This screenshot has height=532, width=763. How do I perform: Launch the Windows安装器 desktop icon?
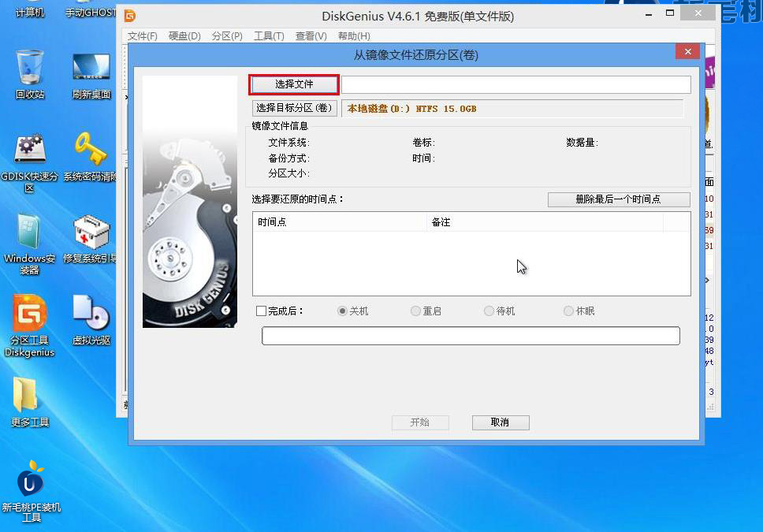(29, 244)
